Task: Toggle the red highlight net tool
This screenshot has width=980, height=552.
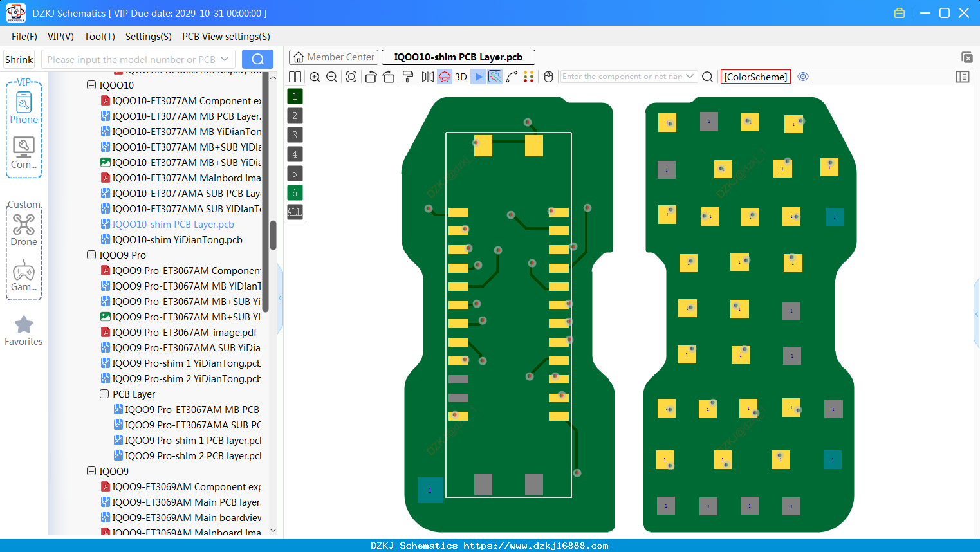Action: pyautogui.click(x=445, y=77)
